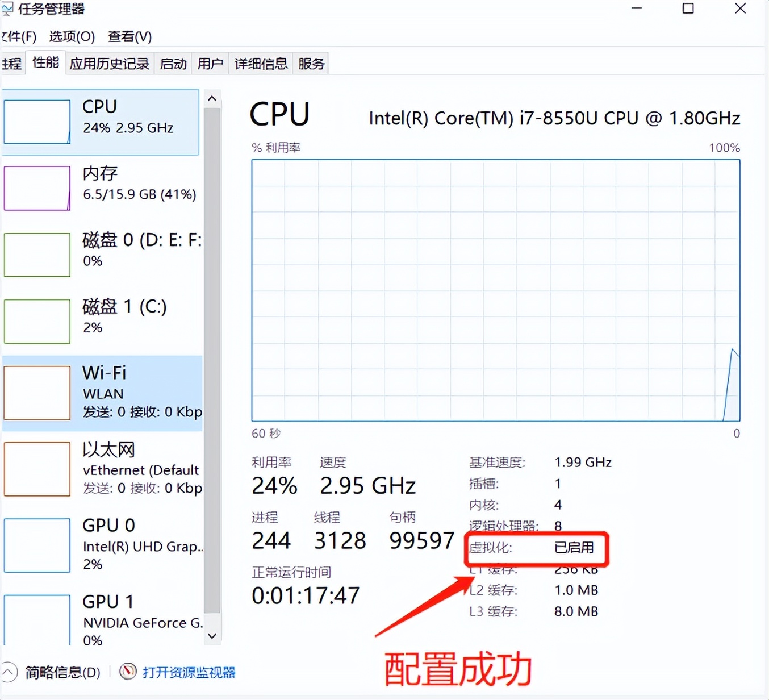The width and height of the screenshot is (769, 700).
Task: Switch to the 详细信息 tab
Action: [x=261, y=64]
